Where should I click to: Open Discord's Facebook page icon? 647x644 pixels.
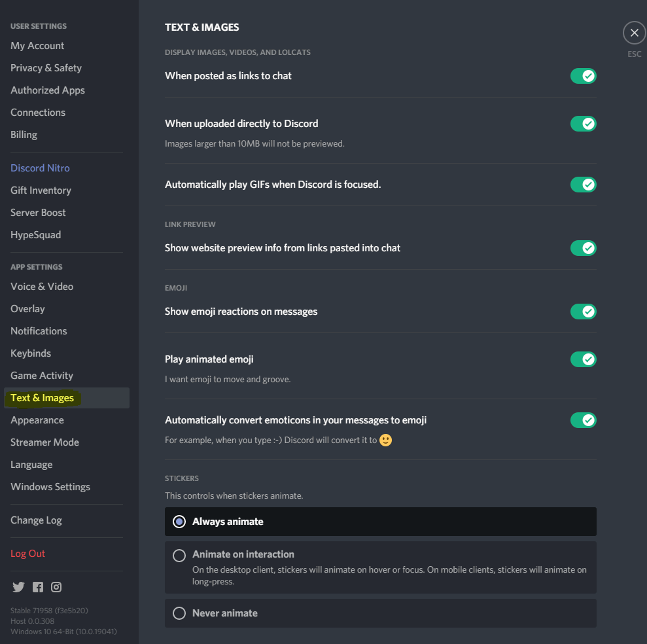pos(38,586)
